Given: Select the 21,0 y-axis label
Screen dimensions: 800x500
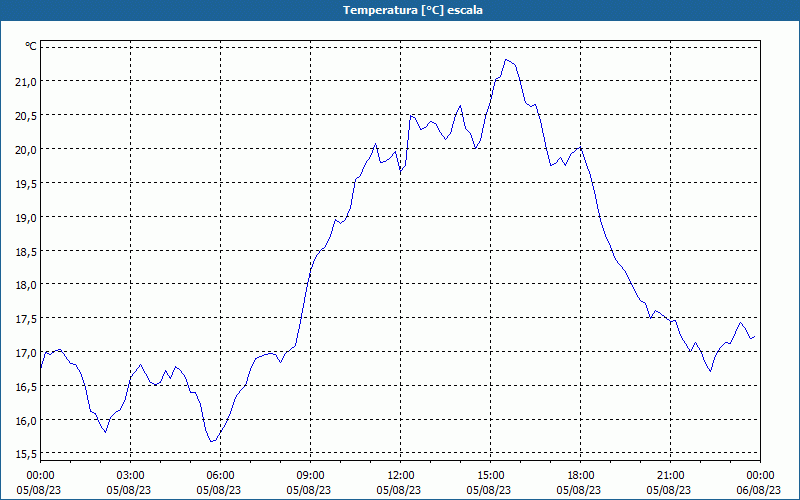Looking at the screenshot, I should [x=26, y=82].
